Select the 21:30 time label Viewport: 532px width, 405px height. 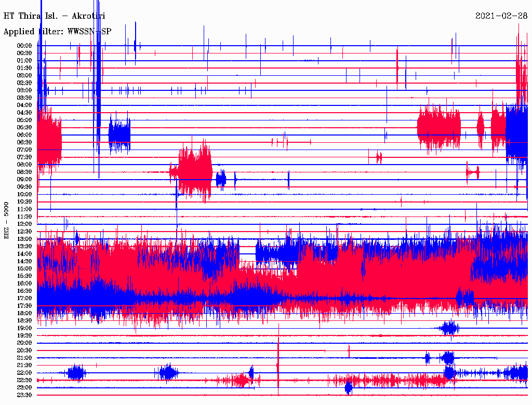coord(24,366)
